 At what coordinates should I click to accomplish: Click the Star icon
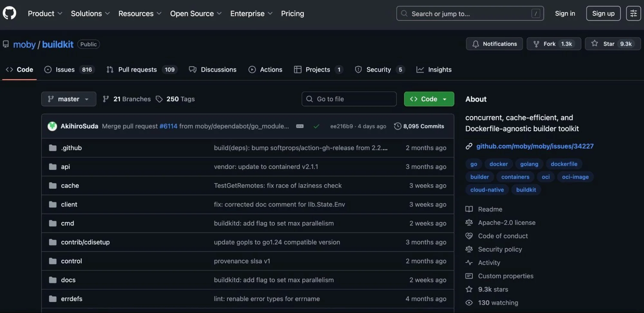coord(595,43)
